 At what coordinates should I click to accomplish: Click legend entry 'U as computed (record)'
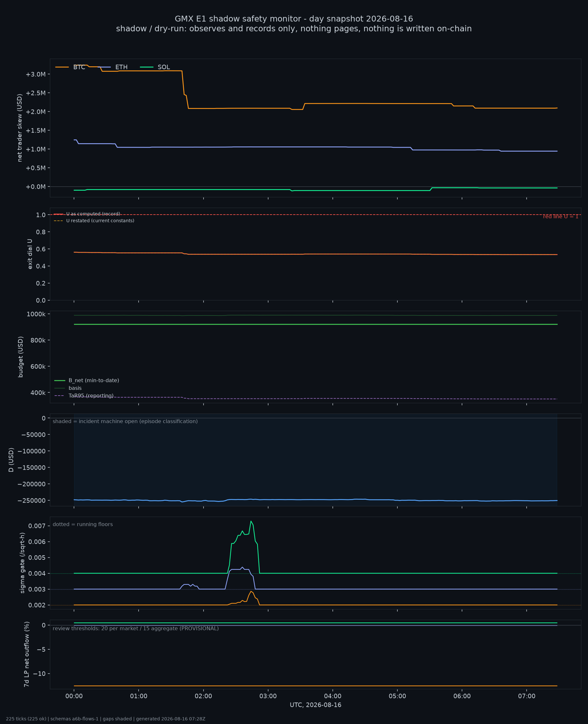pyautogui.click(x=93, y=214)
